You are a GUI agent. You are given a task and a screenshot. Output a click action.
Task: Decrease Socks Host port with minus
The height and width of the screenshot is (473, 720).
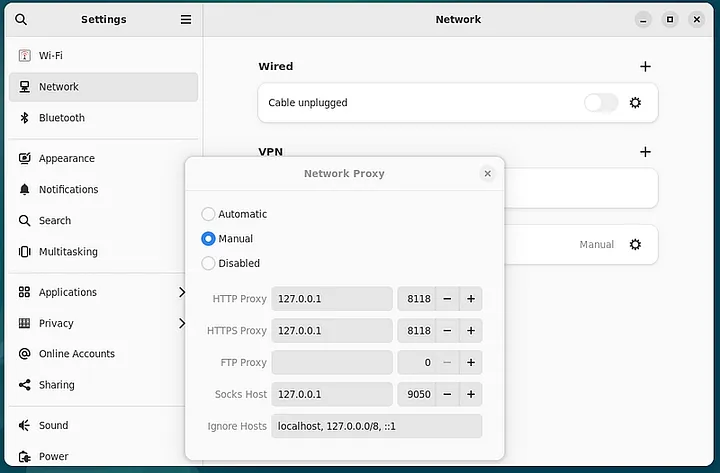point(447,394)
